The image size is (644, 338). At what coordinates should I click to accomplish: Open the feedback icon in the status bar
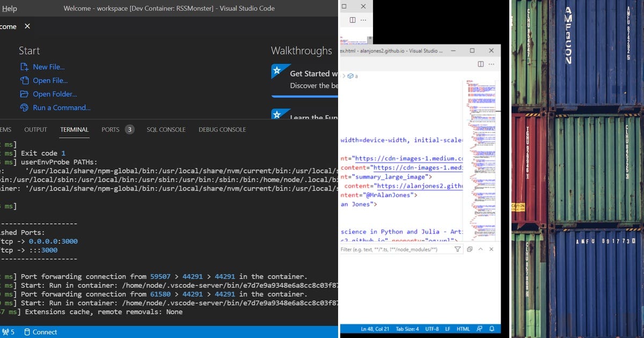coord(480,328)
